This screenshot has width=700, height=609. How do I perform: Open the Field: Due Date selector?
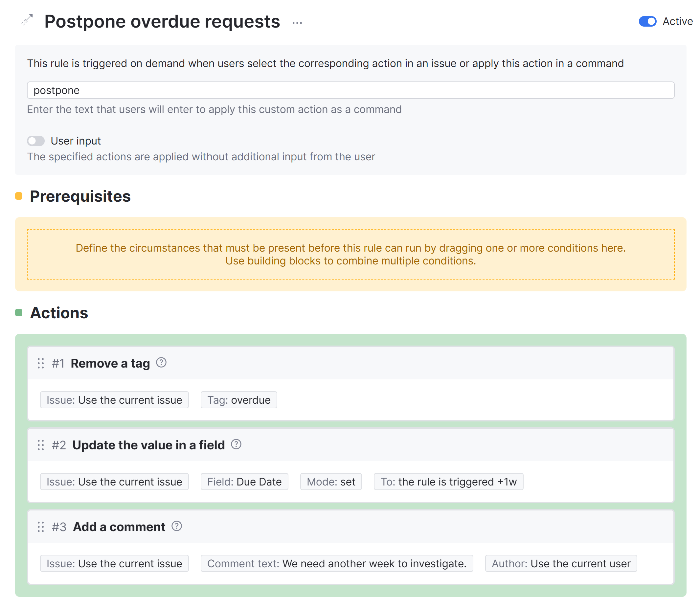(x=244, y=482)
